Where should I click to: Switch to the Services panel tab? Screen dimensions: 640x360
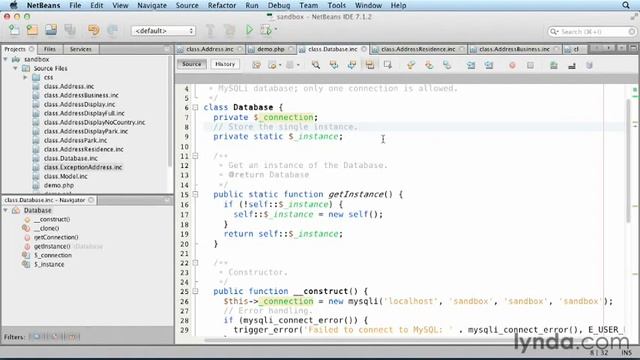[x=81, y=49]
